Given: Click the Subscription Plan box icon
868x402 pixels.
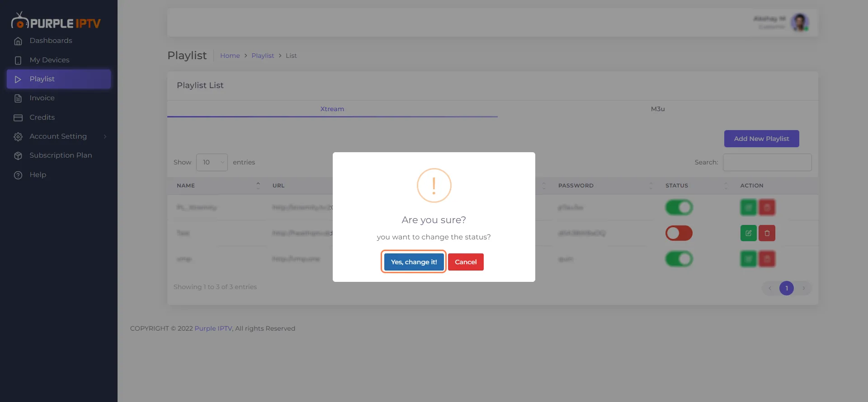Looking at the screenshot, I should [18, 156].
